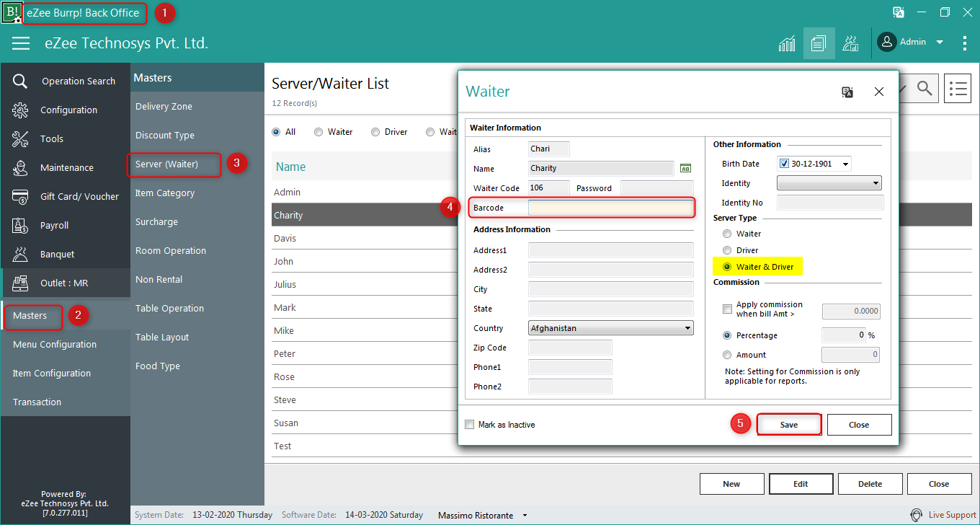Click the Edit button
This screenshot has height=525, width=980.
tap(801, 484)
